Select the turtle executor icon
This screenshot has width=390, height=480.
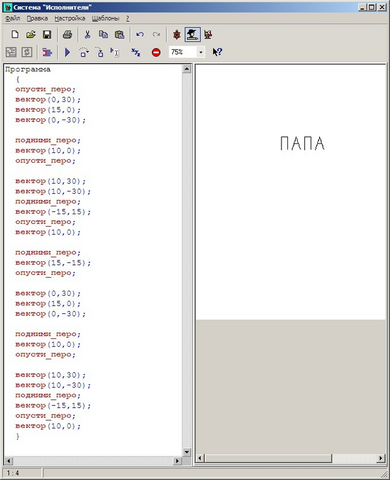click(177, 34)
